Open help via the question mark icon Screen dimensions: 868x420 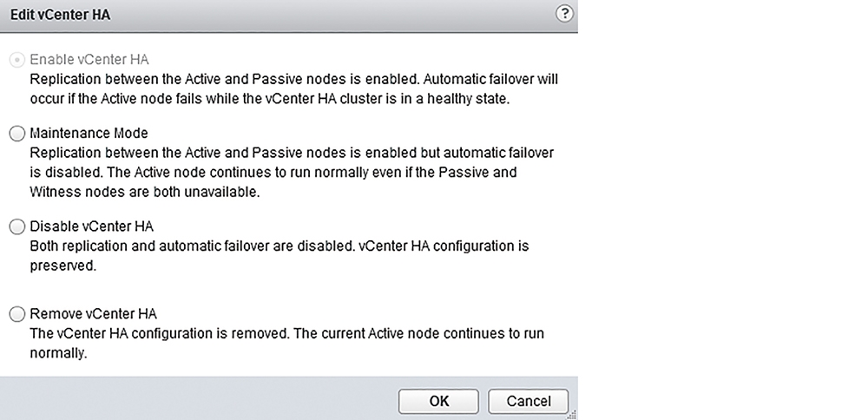[x=564, y=14]
